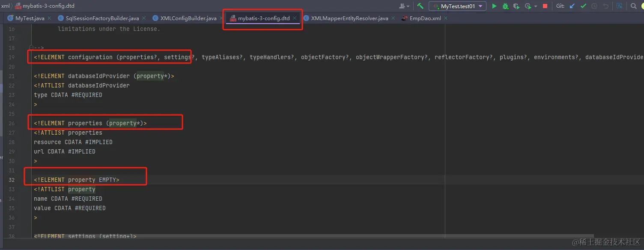Viewport: 644px width, 250px height.
Task: Close the SqlSessionFactoryBuilder.java tab
Action: click(x=144, y=18)
